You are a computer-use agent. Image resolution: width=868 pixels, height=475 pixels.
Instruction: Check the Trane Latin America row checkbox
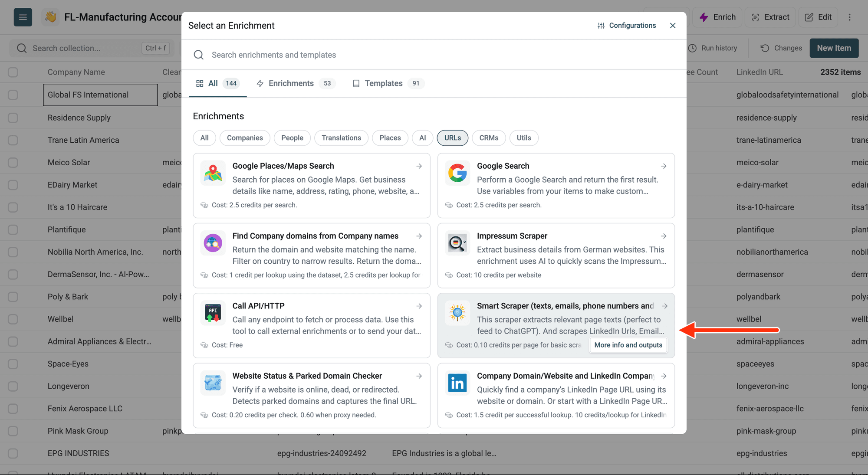(13, 140)
